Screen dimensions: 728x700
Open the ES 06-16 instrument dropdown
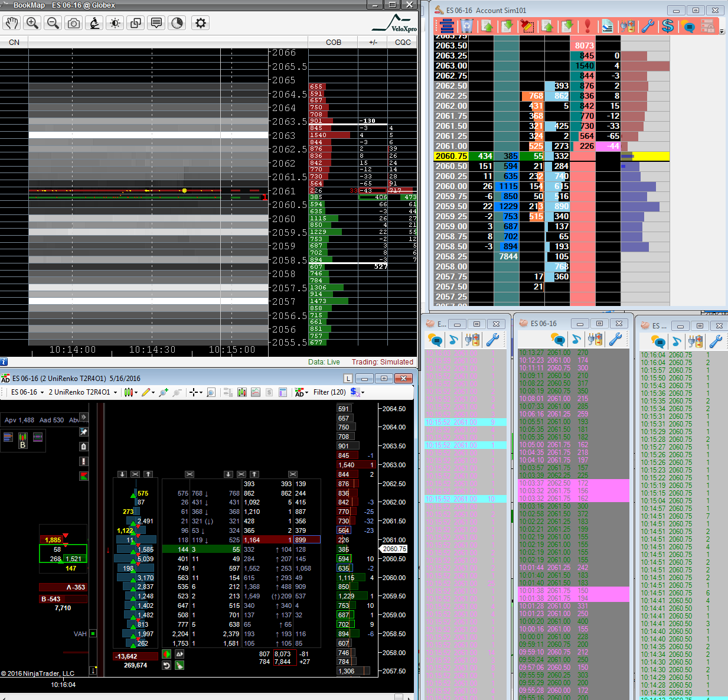click(x=27, y=392)
